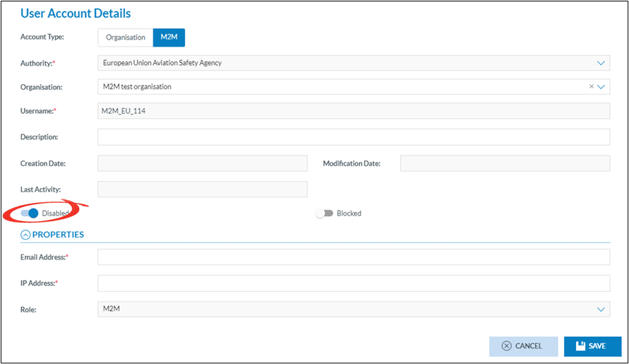This screenshot has height=364, width=629.
Task: Click the European Union Aviation Safety Agency value
Action: click(x=163, y=63)
